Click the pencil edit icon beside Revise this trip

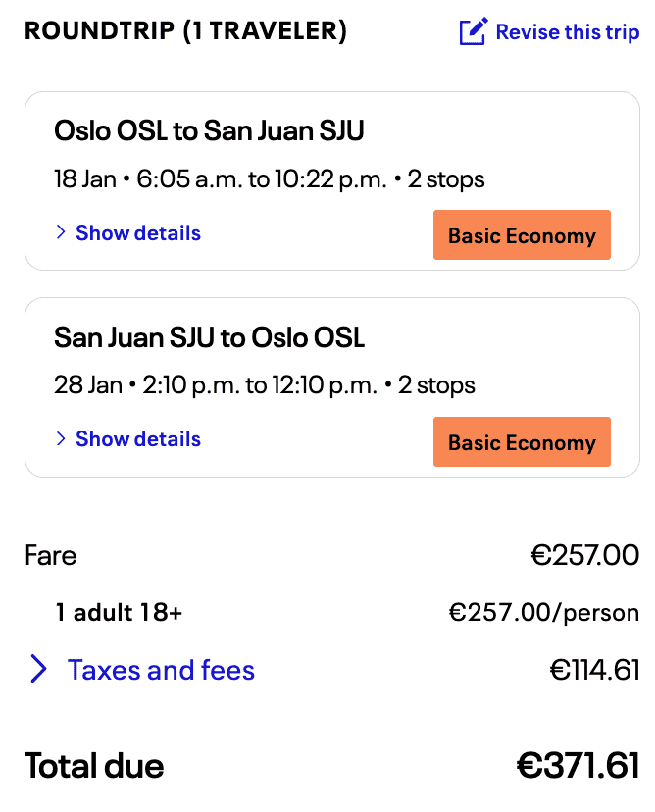tap(473, 32)
